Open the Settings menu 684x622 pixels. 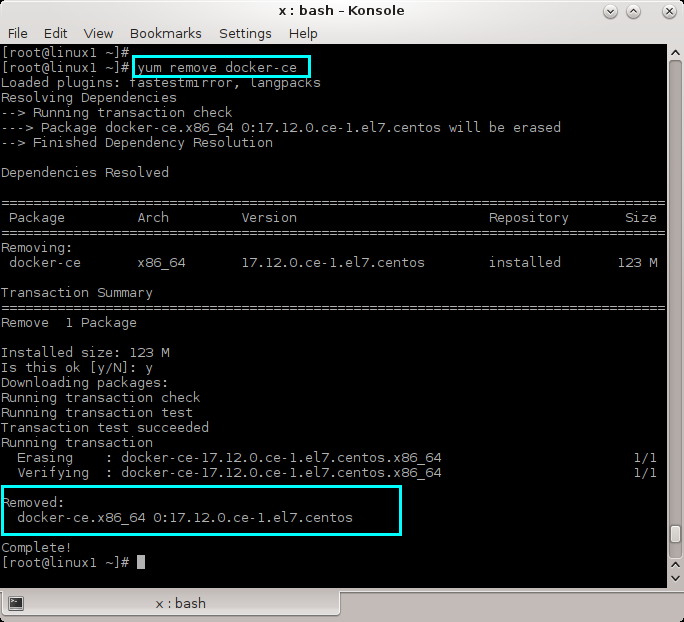pos(245,34)
